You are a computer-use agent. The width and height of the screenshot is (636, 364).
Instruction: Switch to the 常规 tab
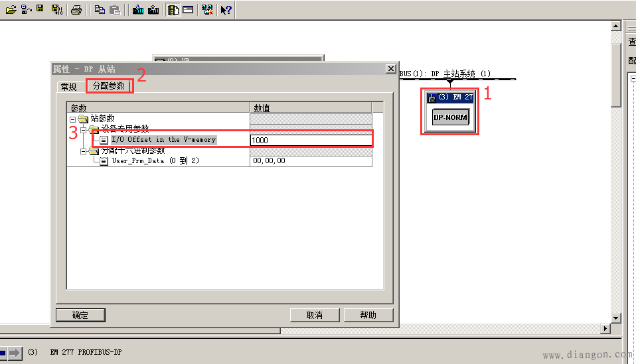[x=68, y=87]
